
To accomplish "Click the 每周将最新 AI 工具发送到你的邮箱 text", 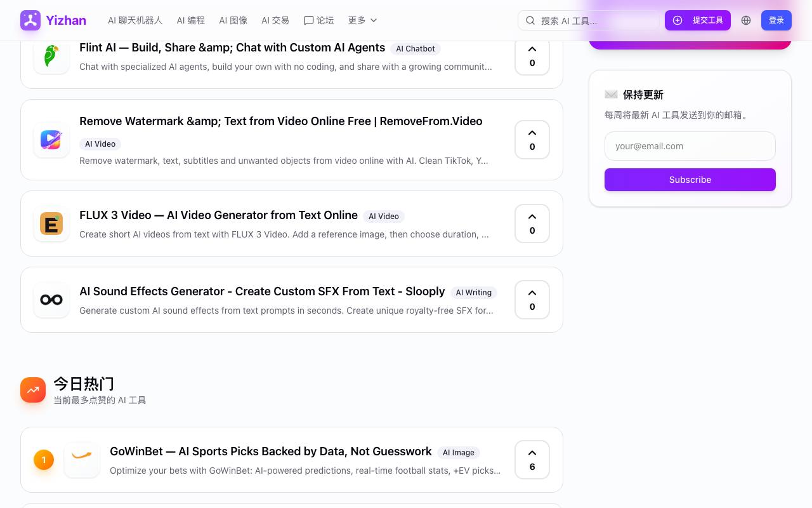I will coord(678,115).
